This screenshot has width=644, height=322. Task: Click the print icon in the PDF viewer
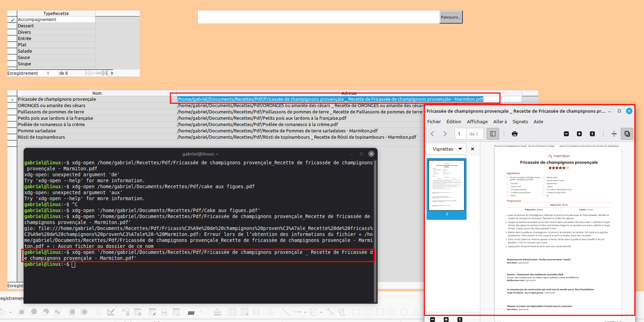coord(514,134)
